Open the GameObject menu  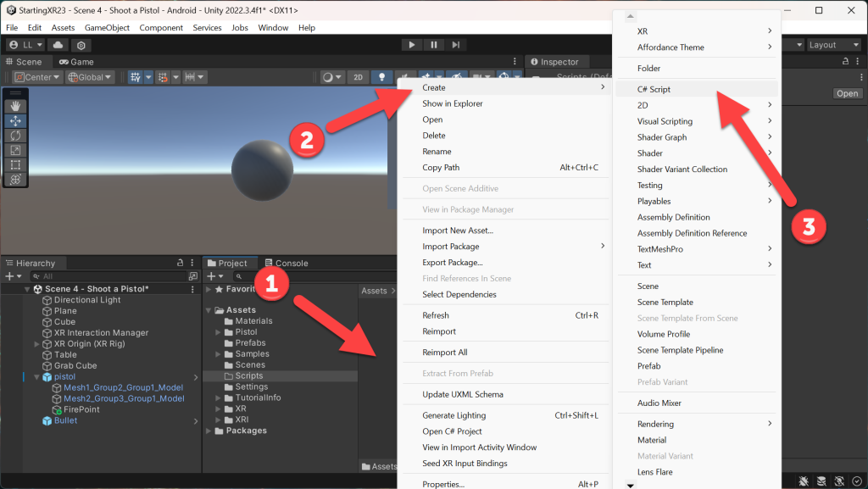point(107,28)
